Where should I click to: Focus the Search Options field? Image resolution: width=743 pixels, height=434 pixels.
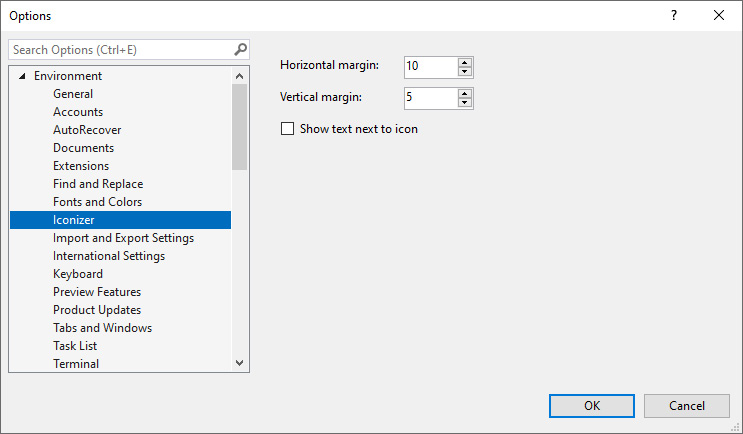[121, 50]
